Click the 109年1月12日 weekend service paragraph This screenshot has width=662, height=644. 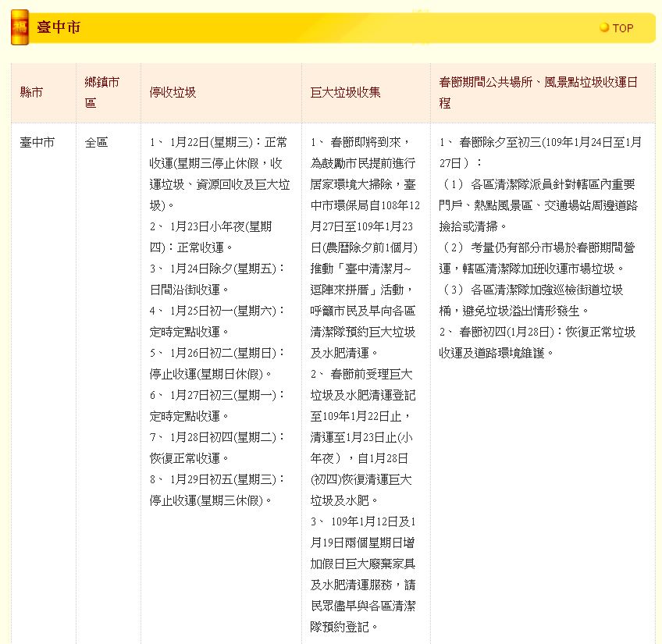point(364,574)
